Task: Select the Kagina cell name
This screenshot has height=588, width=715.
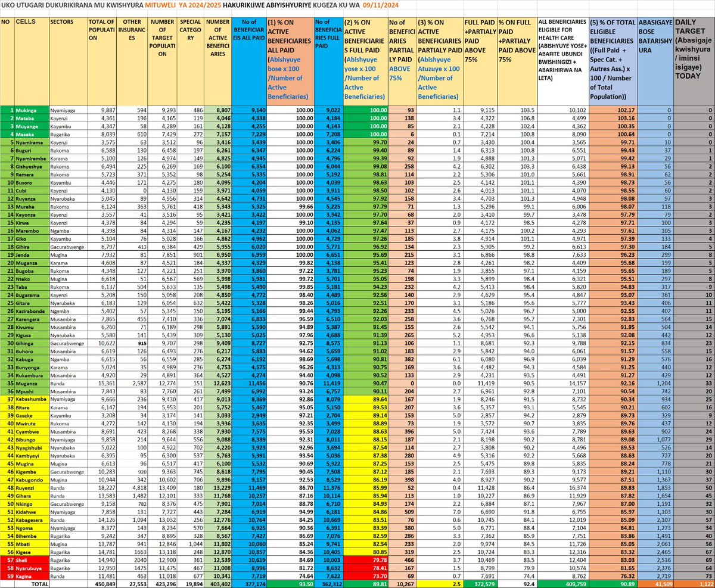Action: click(x=24, y=577)
